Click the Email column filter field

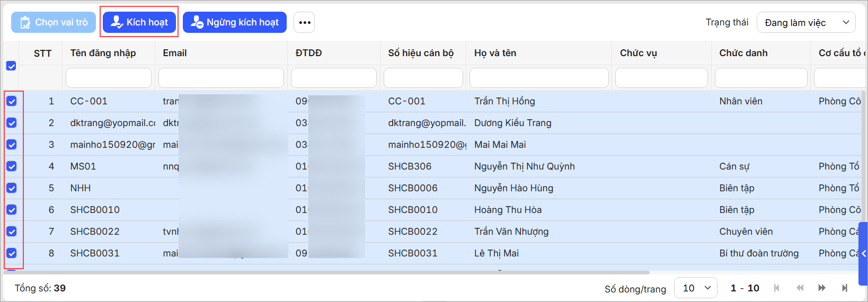click(x=221, y=78)
